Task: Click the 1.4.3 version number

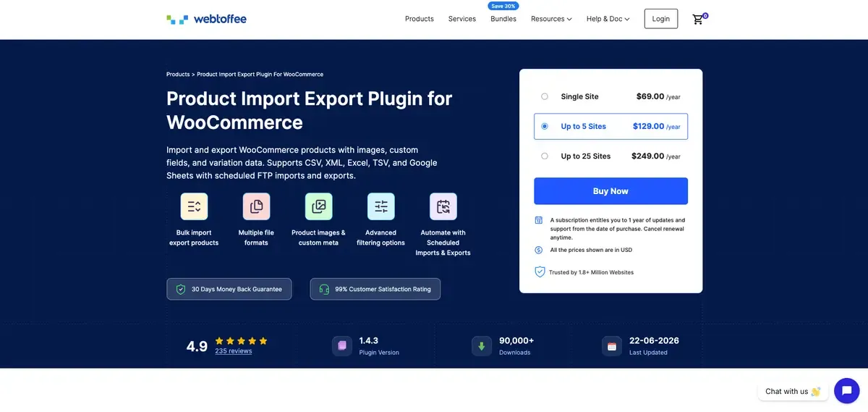Action: (369, 340)
